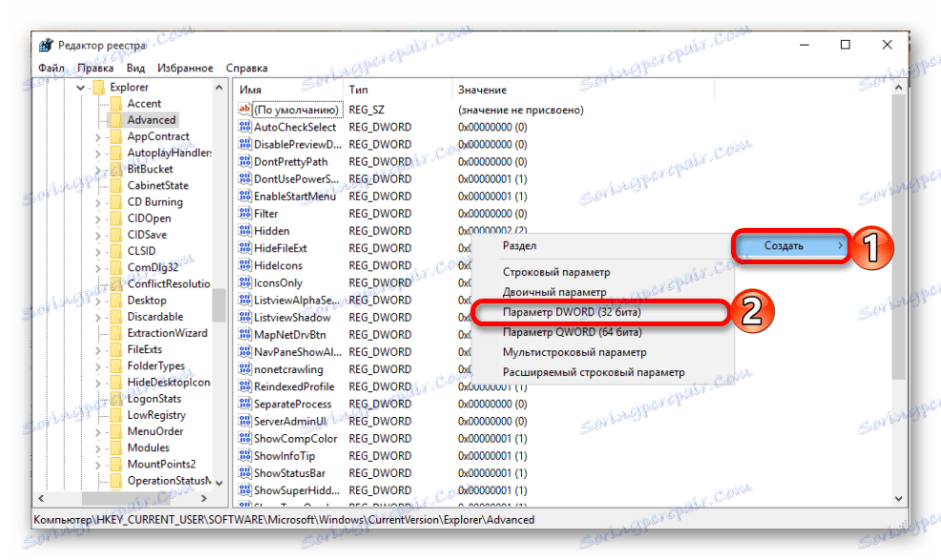This screenshot has height=560, width=941.
Task: Click the DWORD icon next to ShowStatusBar
Action: [x=246, y=472]
